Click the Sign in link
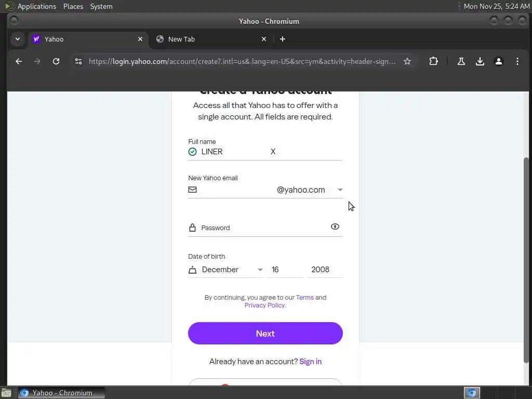 click(311, 362)
